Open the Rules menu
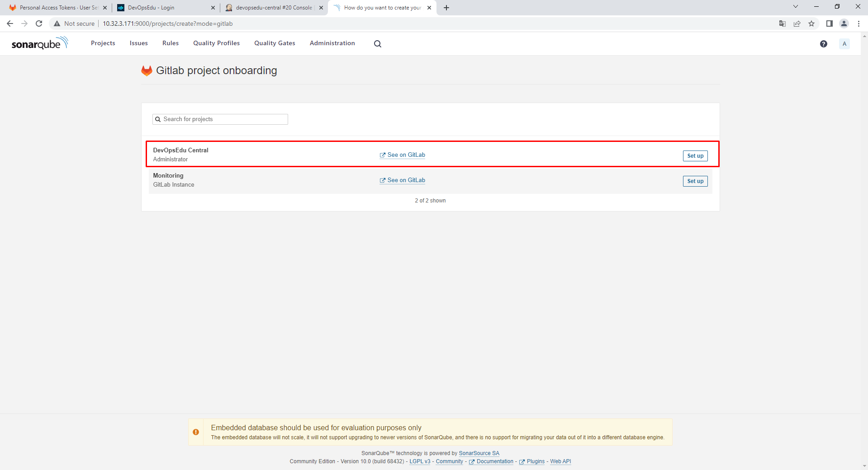This screenshot has height=470, width=868. pos(171,43)
